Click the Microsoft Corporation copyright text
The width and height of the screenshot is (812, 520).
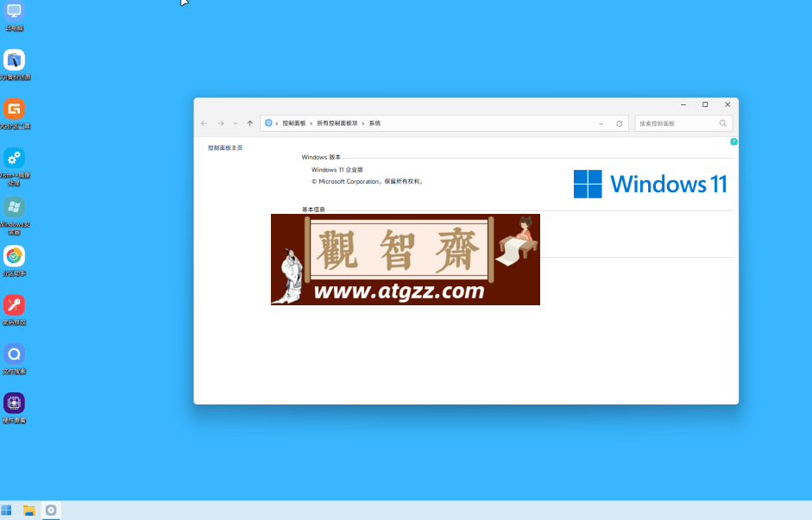tap(367, 181)
